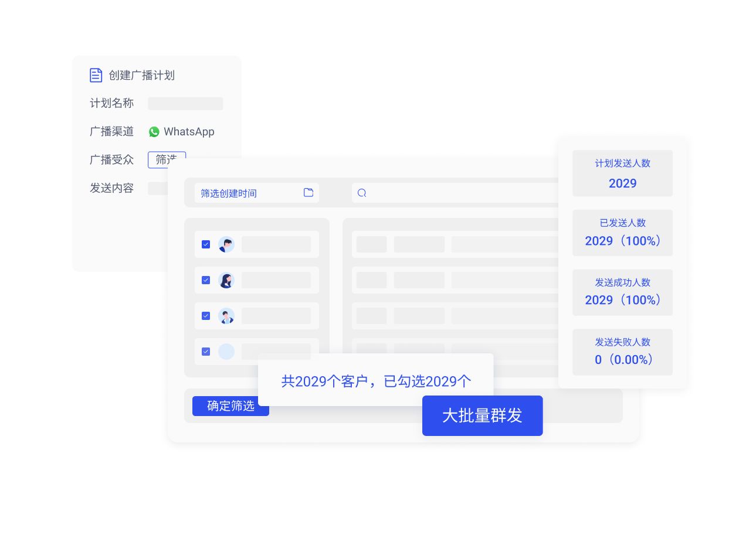Click the blank avatar in fourth row

pyautogui.click(x=226, y=352)
